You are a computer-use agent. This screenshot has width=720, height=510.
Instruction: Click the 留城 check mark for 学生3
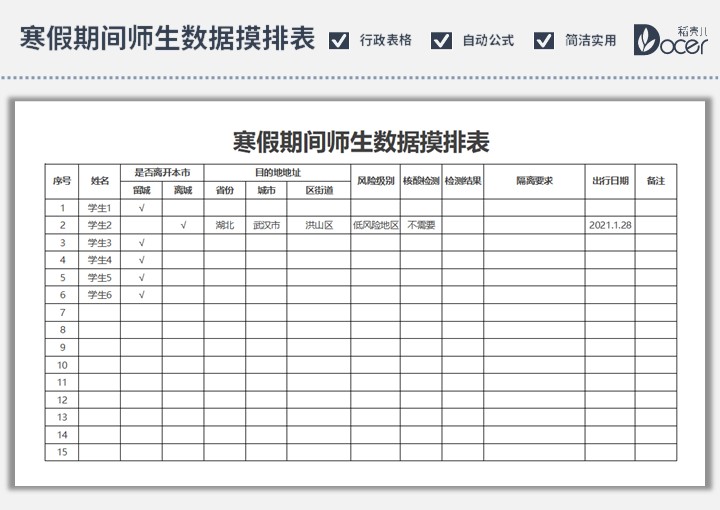tap(141, 243)
